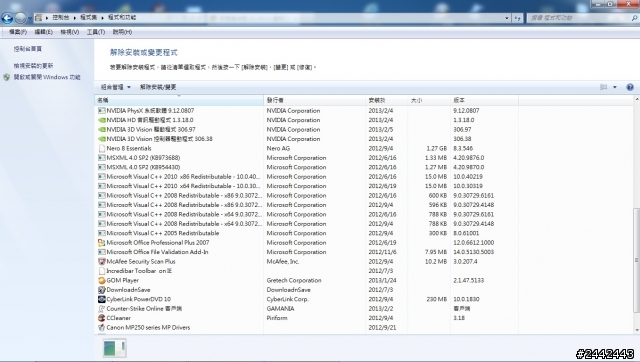This screenshot has width=640, height=362.
Task: Sort by the 大小 column header
Action: [429, 100]
